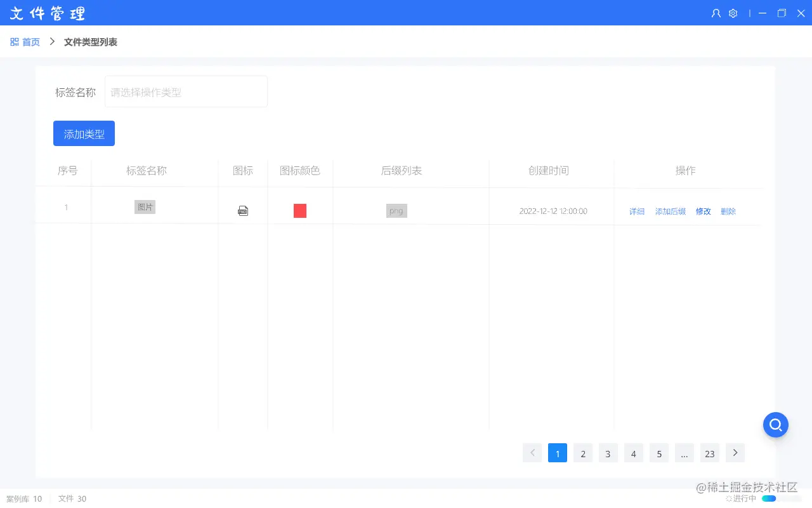
Task: Maximize the 文件管理 window
Action: pos(782,13)
